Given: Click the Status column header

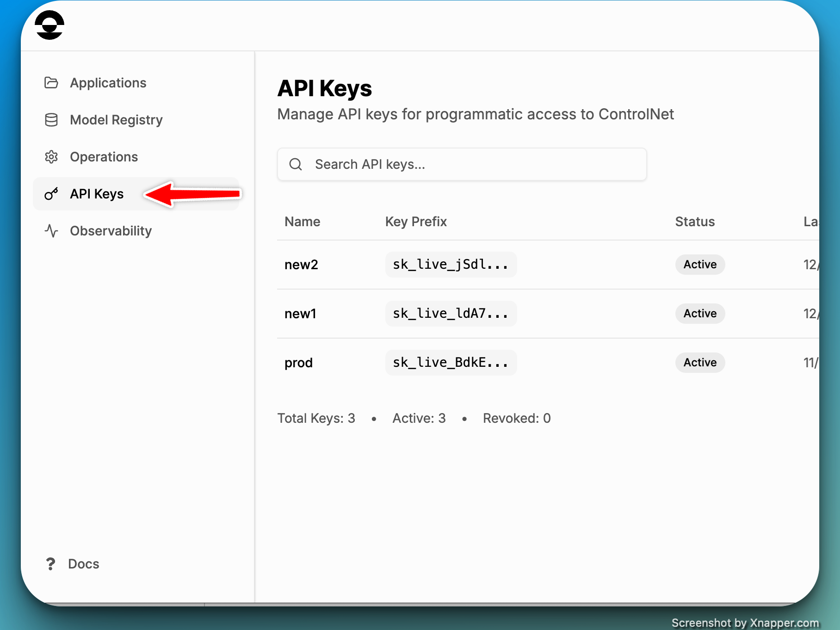Looking at the screenshot, I should (x=695, y=222).
